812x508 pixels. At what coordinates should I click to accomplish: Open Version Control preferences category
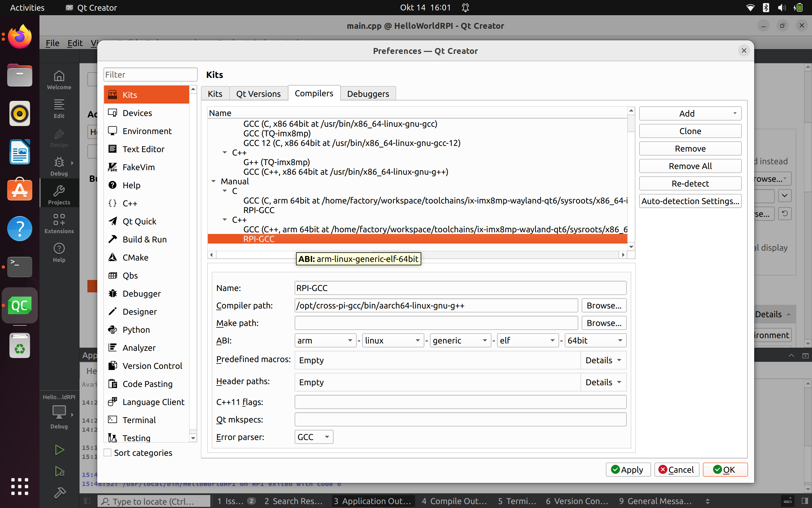pos(146,365)
